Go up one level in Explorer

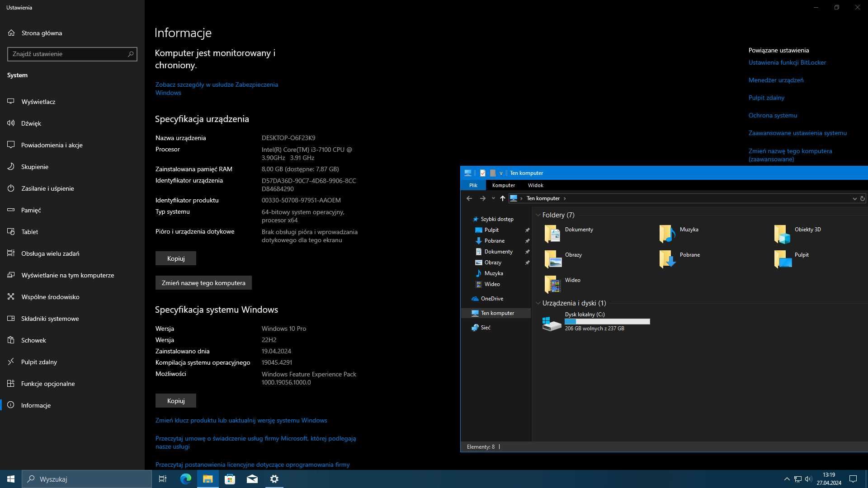tap(502, 198)
